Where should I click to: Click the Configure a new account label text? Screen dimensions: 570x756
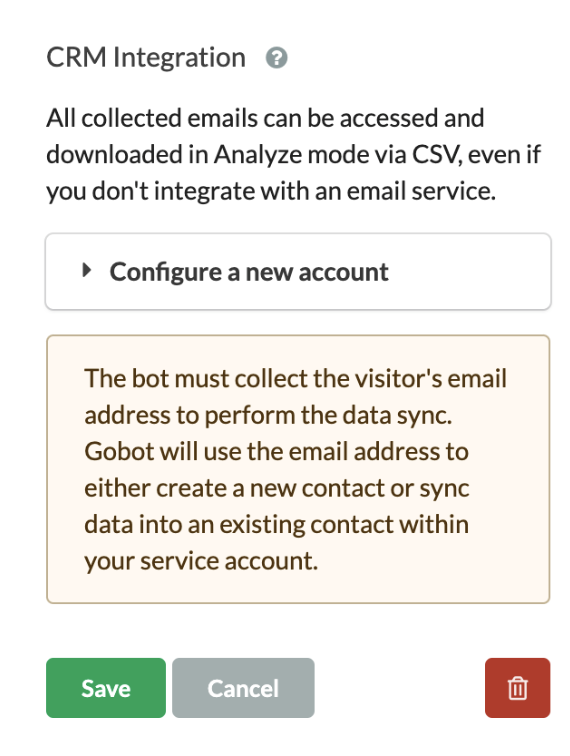pos(249,272)
